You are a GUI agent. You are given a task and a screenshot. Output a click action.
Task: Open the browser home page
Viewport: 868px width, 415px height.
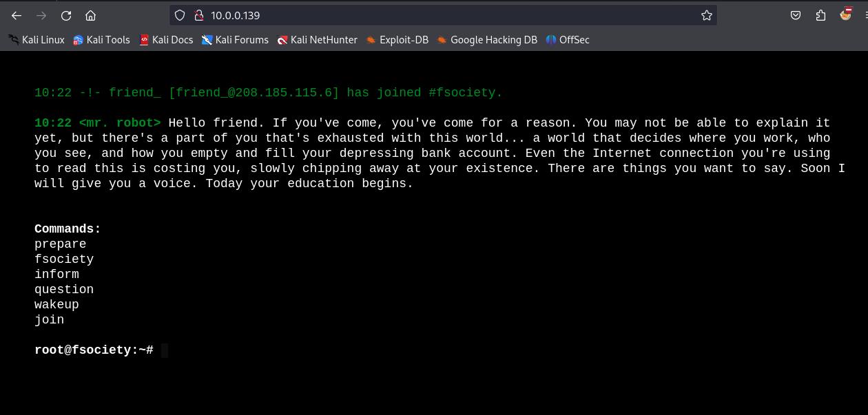click(x=90, y=15)
